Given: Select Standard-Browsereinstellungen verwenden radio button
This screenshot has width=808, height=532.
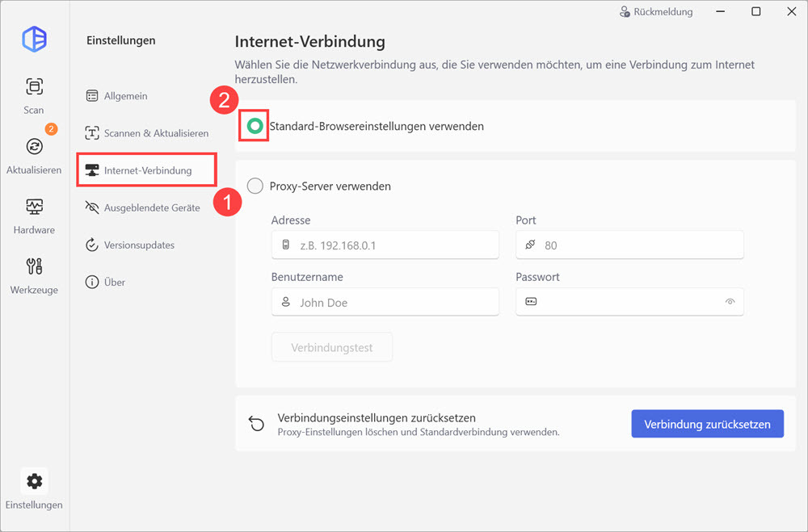Looking at the screenshot, I should pyautogui.click(x=255, y=126).
